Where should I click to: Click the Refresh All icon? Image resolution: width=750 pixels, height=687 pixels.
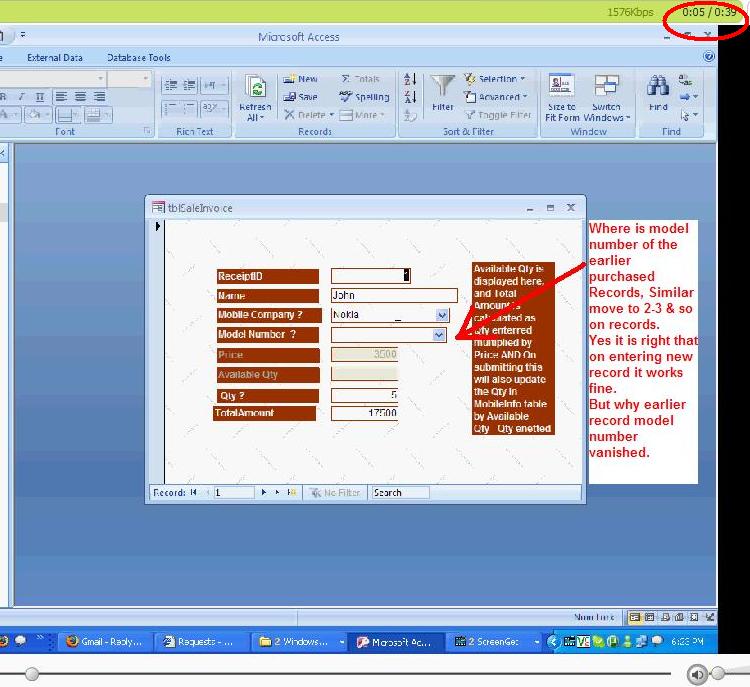(256, 87)
